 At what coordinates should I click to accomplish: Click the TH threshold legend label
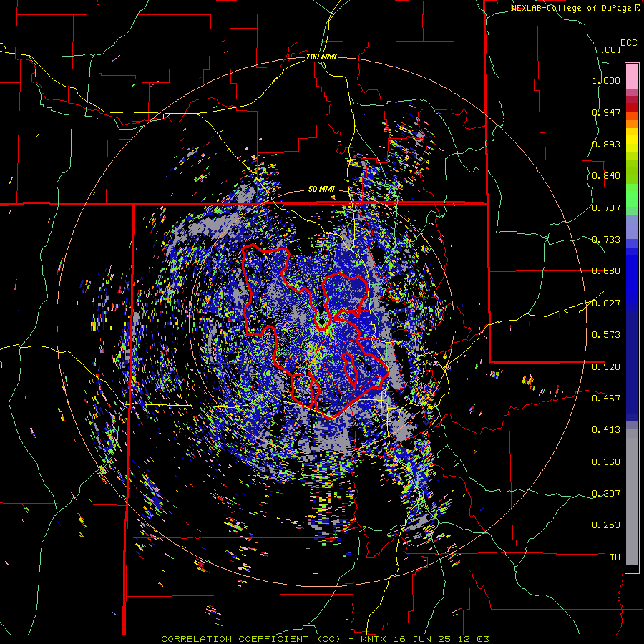pos(615,557)
